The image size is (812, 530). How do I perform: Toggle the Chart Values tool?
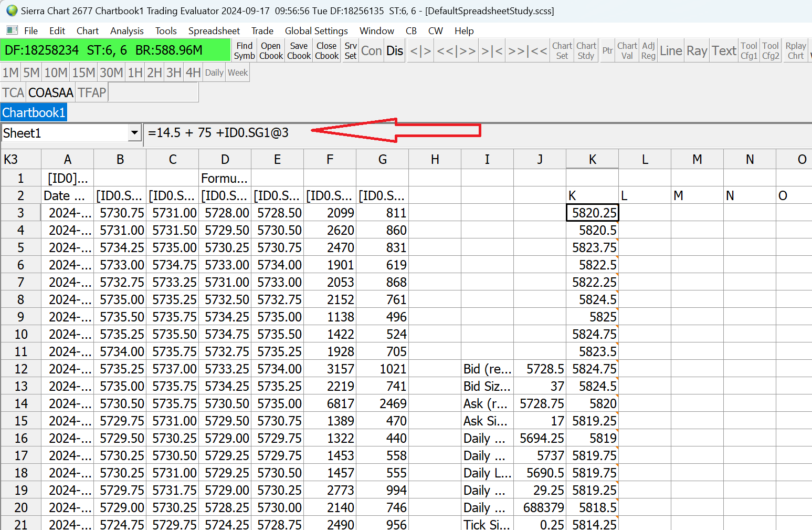627,50
